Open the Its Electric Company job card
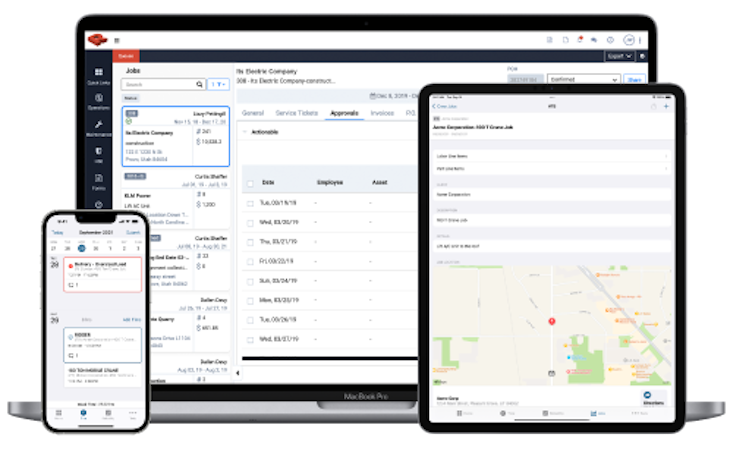Image resolution: width=733 pixels, height=450 pixels. click(176, 136)
